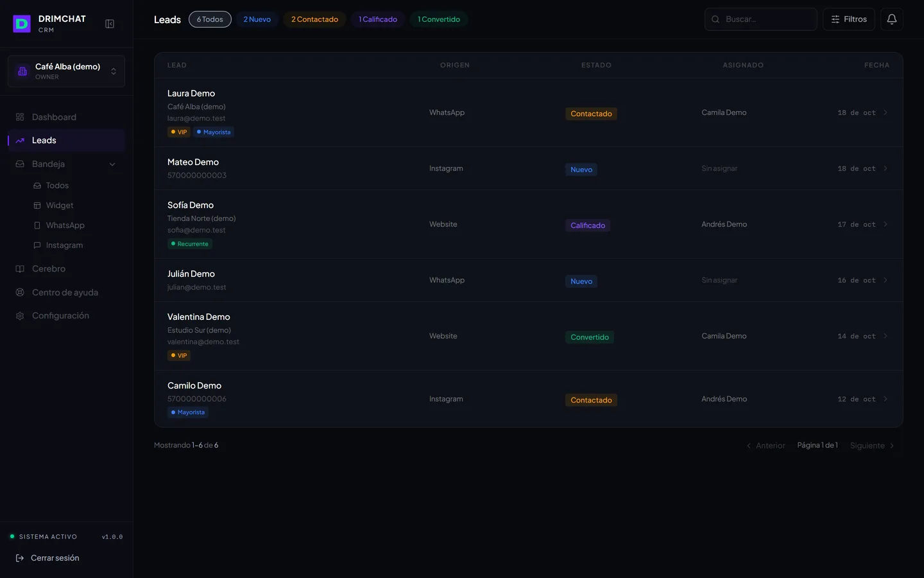
Task: Open Mateo Demo row chevron
Action: [886, 168]
